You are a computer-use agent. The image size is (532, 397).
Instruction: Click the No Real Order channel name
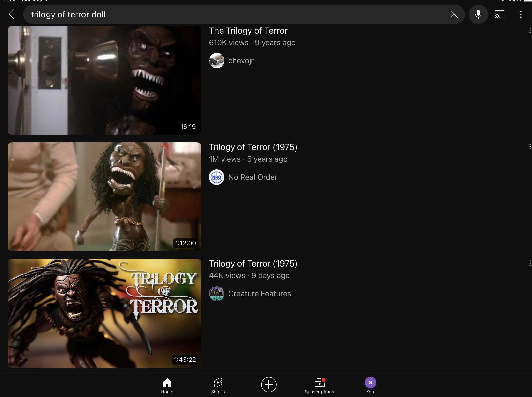point(253,177)
